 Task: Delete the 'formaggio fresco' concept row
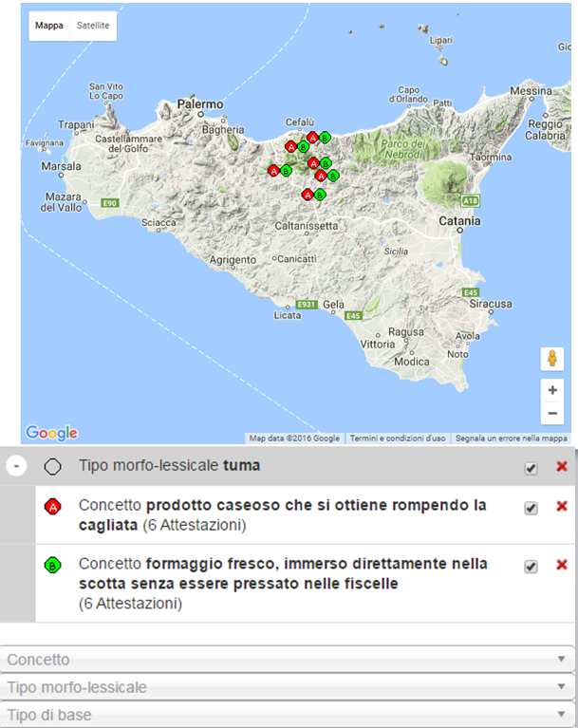point(561,565)
